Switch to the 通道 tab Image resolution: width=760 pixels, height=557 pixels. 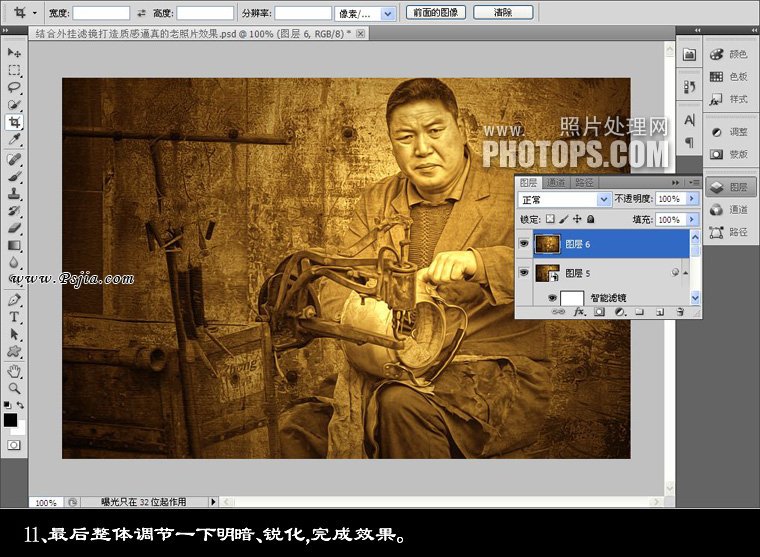557,183
